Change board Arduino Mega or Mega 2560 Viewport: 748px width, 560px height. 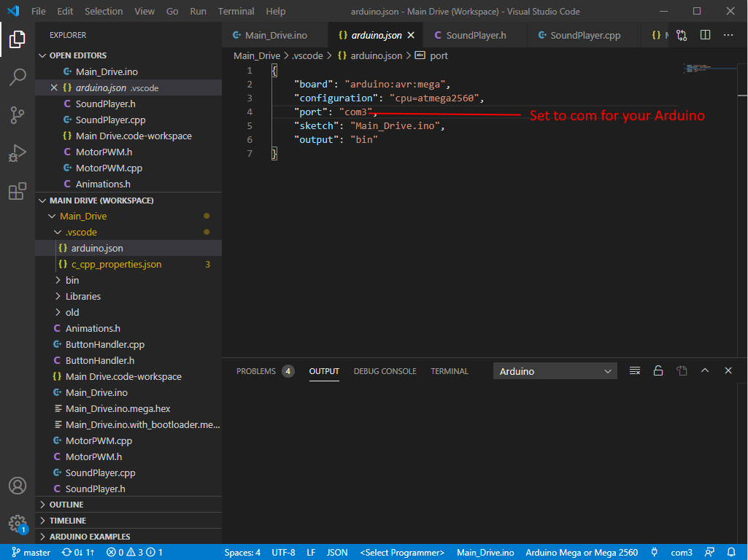[582, 553]
